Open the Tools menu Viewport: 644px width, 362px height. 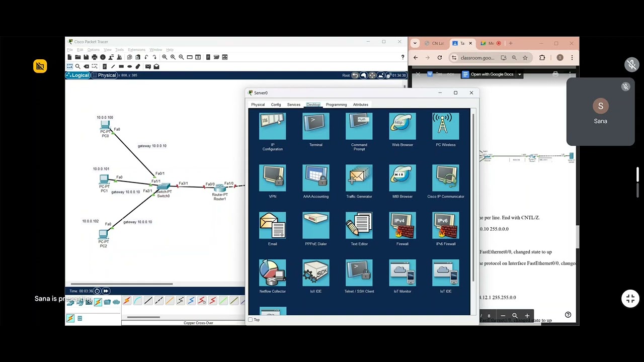(119, 50)
